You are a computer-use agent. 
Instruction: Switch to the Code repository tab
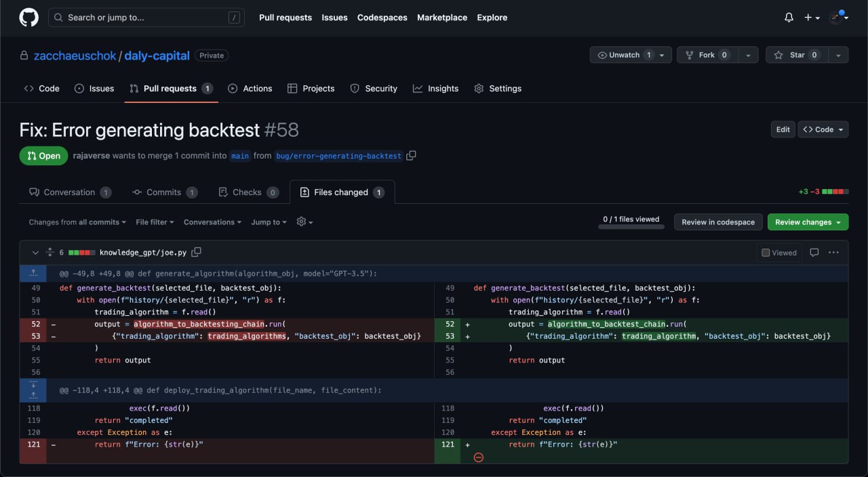(41, 89)
